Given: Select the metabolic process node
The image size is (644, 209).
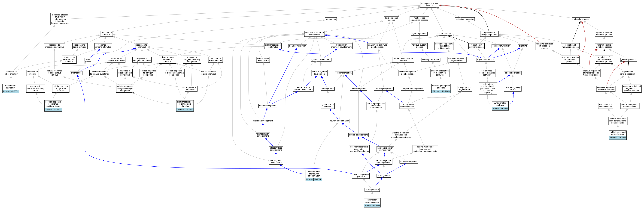Looking at the screenshot, I should [x=580, y=19].
